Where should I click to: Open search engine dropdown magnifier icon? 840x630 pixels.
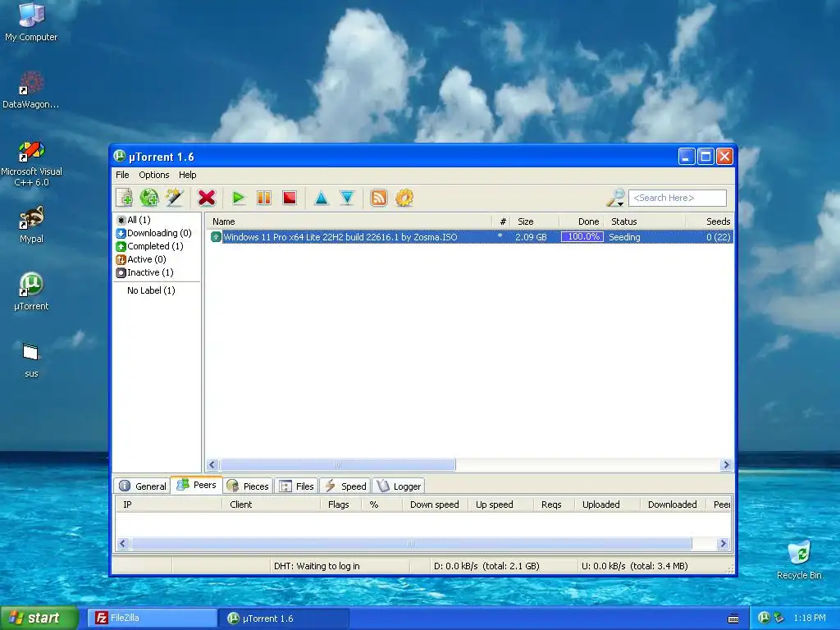point(615,198)
